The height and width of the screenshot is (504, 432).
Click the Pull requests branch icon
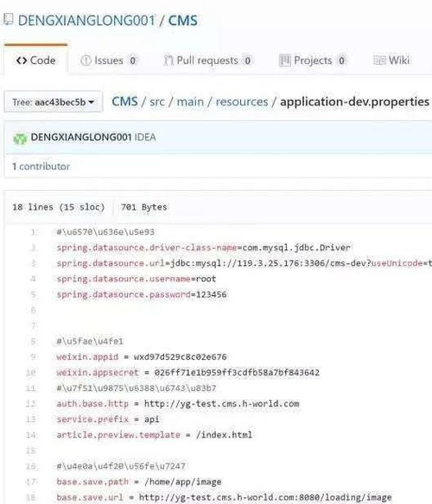click(168, 60)
